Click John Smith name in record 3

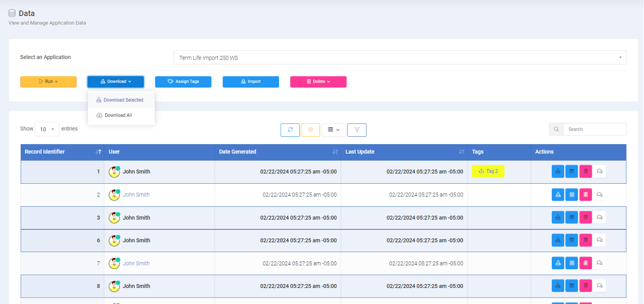[136, 218]
